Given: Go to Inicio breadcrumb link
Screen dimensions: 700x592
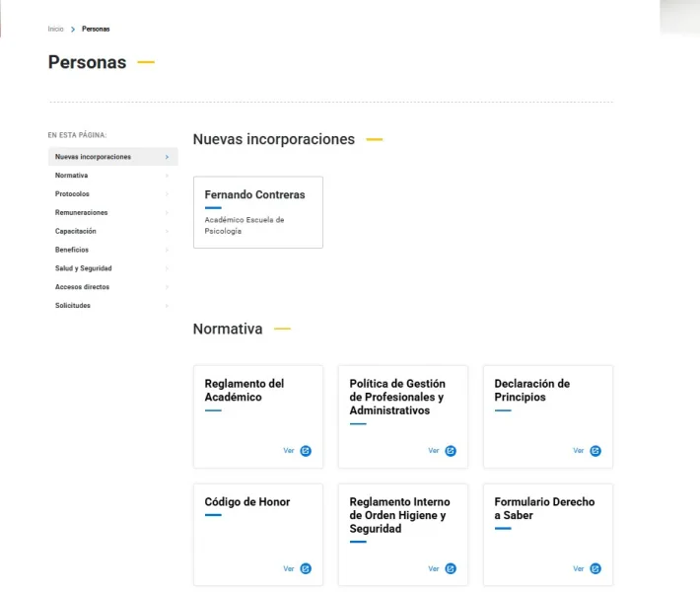Looking at the screenshot, I should coord(56,29).
